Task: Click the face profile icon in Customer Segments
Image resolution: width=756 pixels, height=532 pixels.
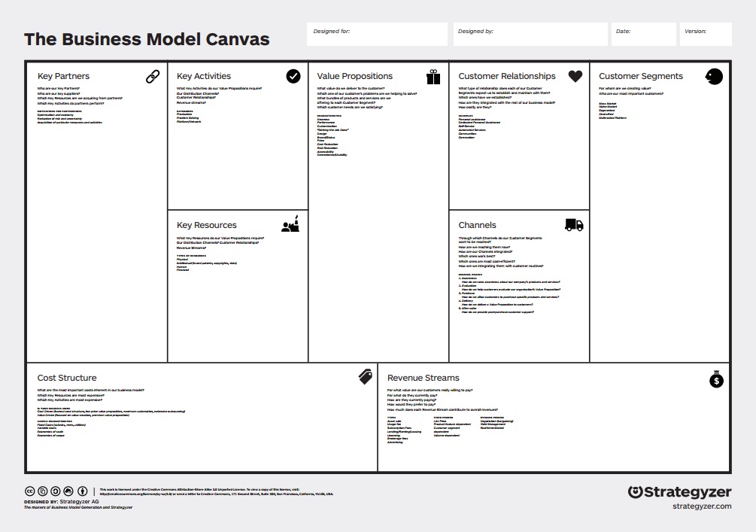Action: pos(714,76)
